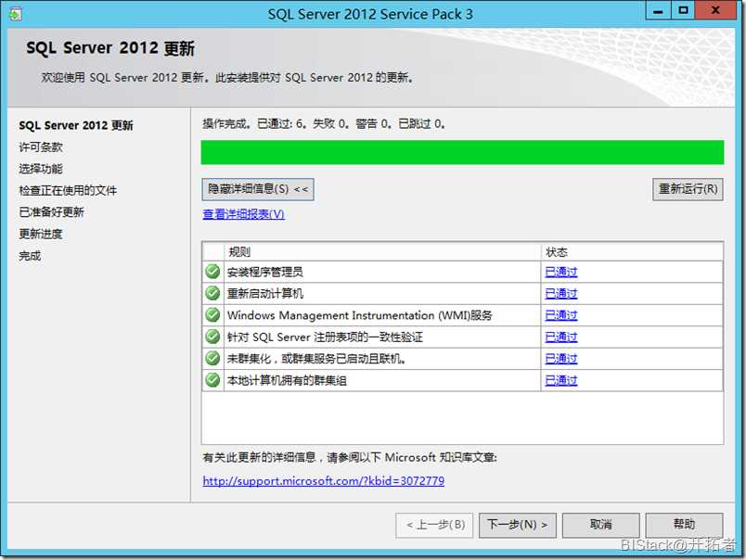Click the 规则 column header

(x=382, y=251)
